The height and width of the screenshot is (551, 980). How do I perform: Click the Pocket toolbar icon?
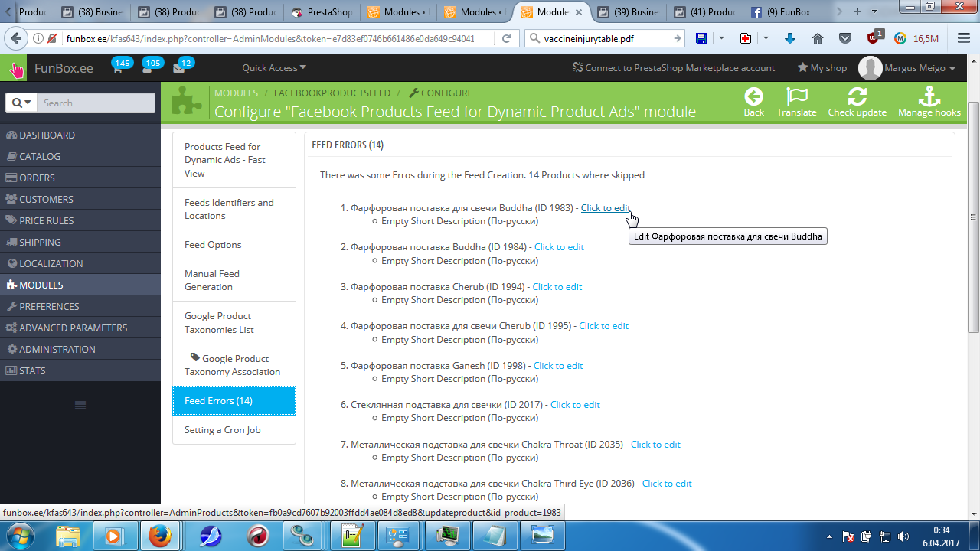tap(845, 38)
